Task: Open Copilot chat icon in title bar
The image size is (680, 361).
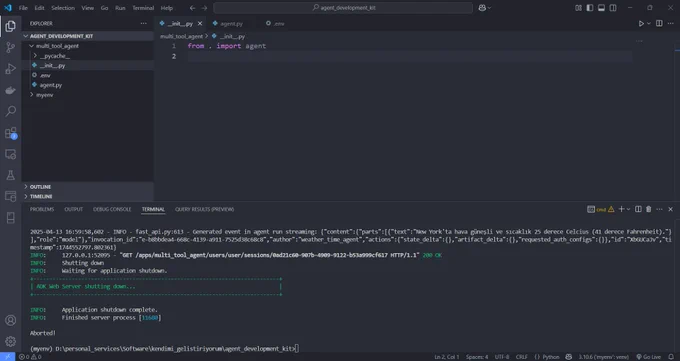Action: [482, 8]
